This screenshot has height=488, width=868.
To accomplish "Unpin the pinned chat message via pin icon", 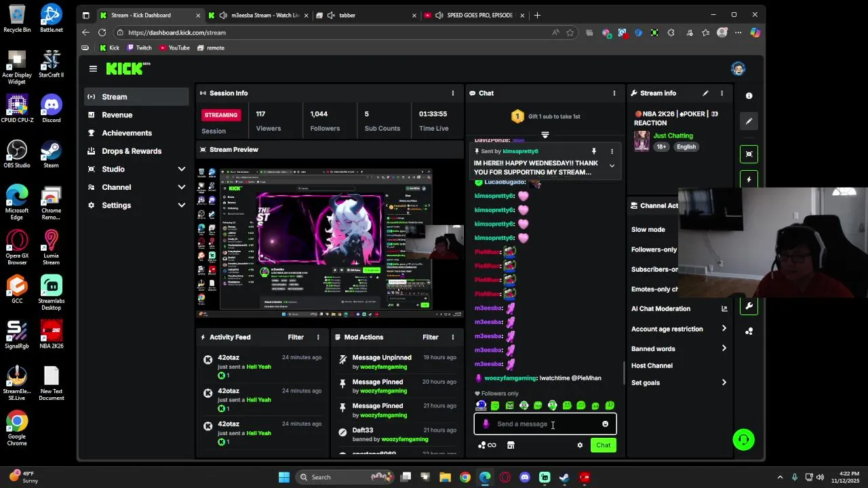I will 593,151.
